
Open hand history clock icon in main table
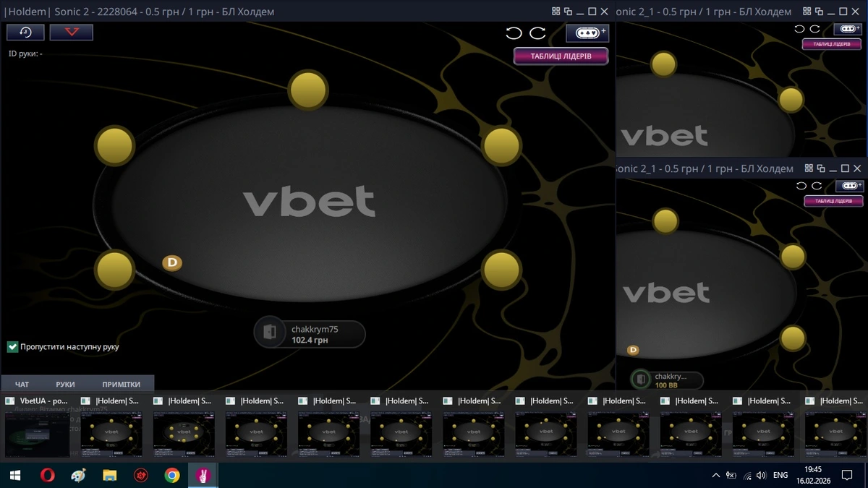click(x=25, y=33)
